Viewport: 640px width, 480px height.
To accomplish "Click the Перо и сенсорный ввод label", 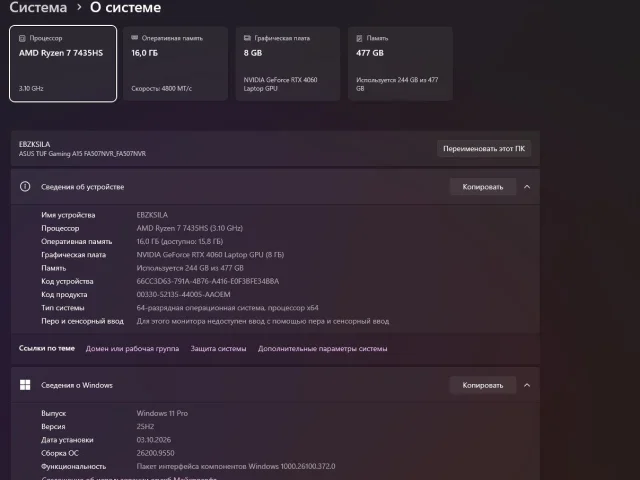I will pyautogui.click(x=82, y=321).
